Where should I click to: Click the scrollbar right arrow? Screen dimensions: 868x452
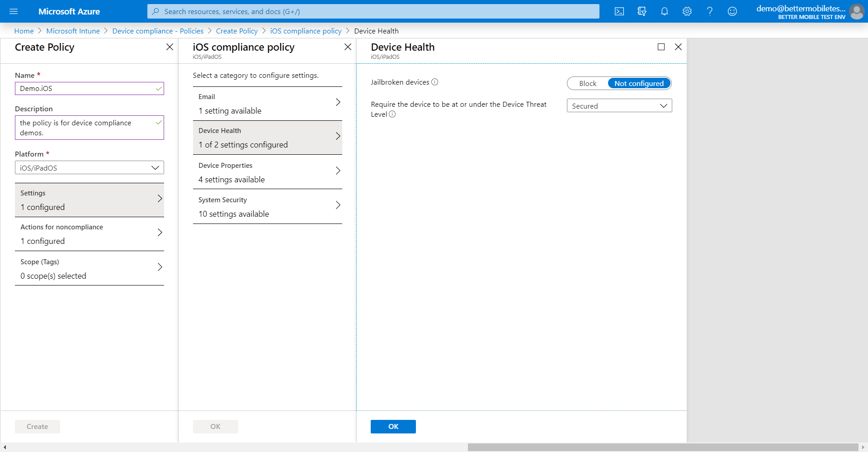pos(863,447)
